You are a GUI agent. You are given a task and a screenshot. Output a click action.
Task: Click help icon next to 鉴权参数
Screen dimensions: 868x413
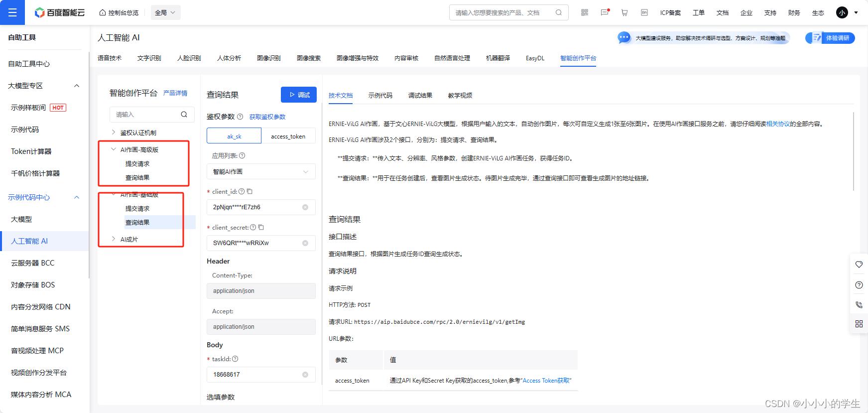coord(240,117)
